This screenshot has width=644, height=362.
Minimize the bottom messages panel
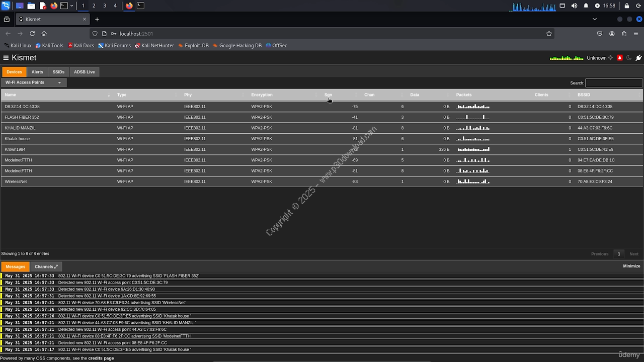pyautogui.click(x=631, y=266)
